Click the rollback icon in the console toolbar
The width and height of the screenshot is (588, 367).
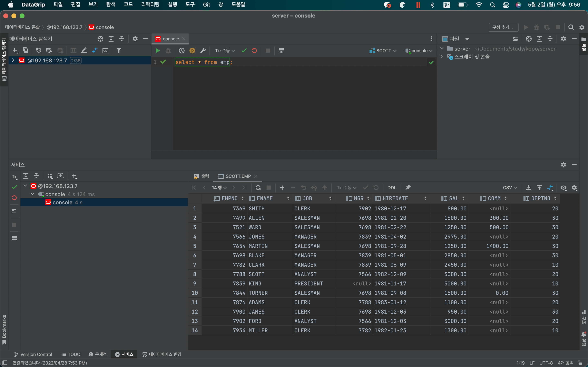(254, 51)
